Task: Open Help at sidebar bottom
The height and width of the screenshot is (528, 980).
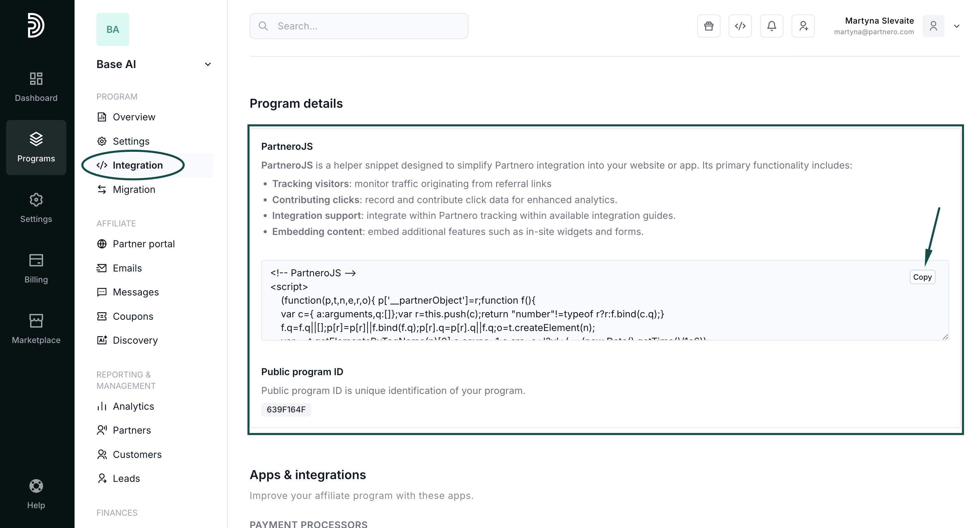Action: [36, 494]
